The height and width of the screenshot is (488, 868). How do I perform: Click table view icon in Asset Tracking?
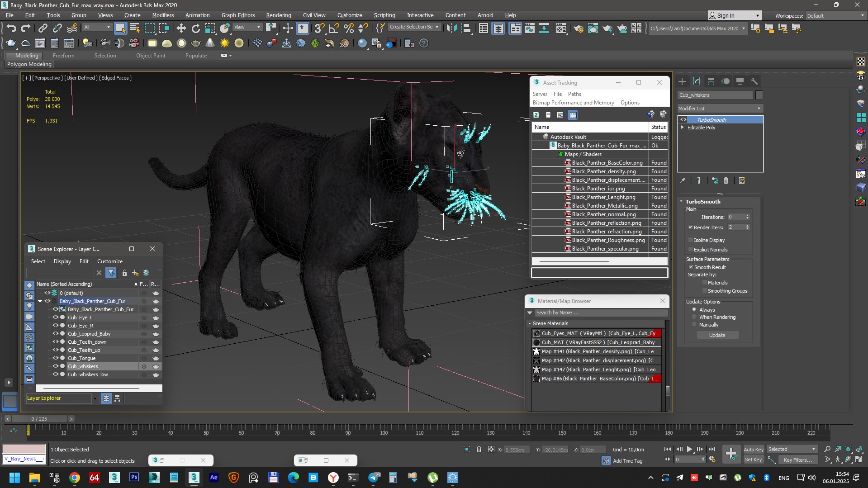tap(573, 115)
